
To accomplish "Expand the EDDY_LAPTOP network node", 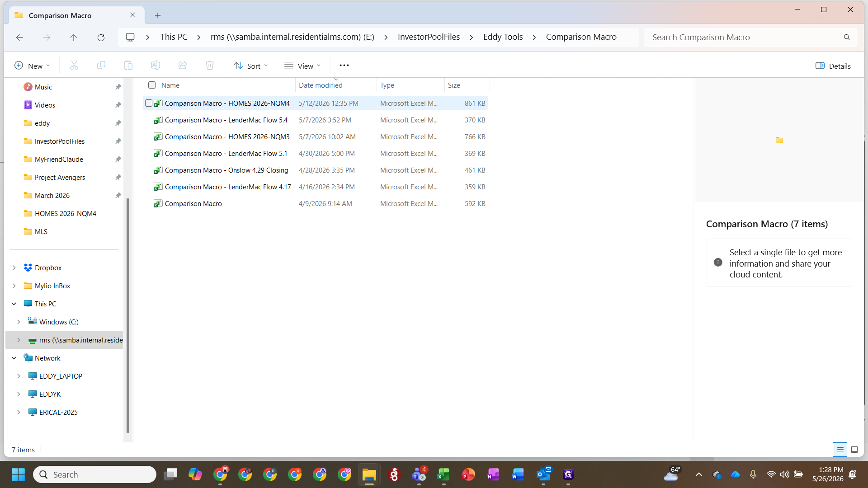I will (x=19, y=376).
